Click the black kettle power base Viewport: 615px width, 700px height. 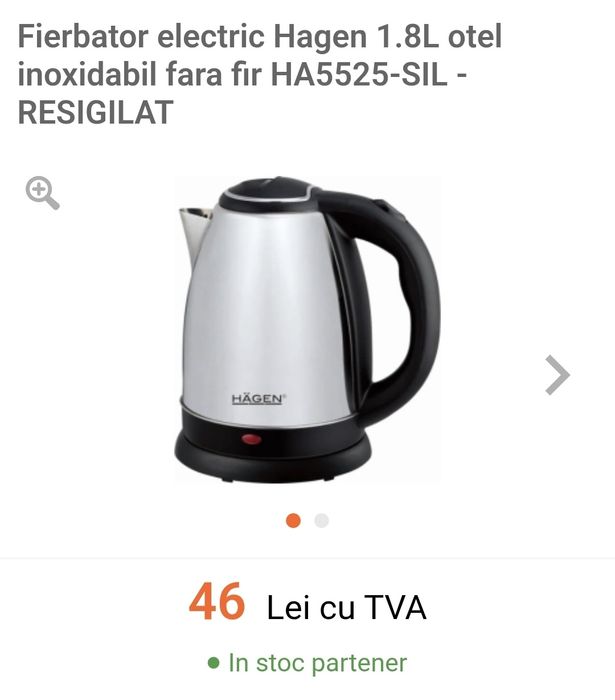273,453
